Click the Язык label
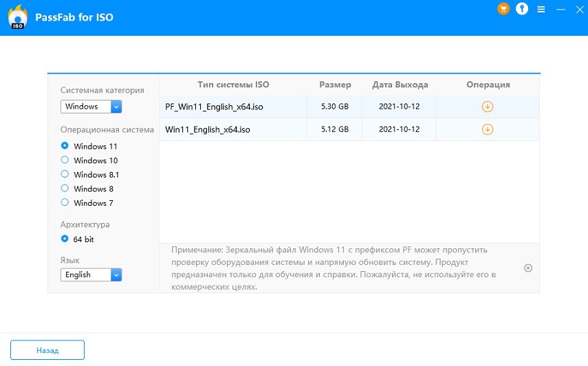The image size is (588, 366). coord(69,260)
